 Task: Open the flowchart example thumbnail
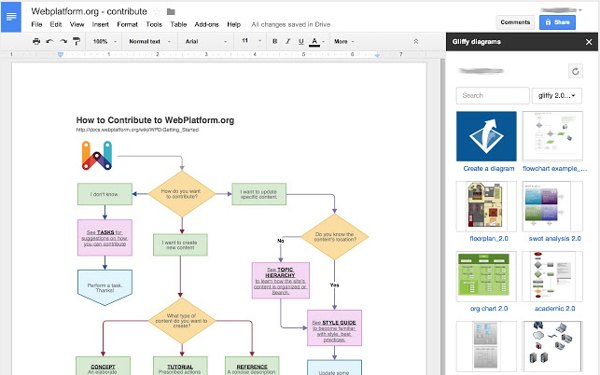pos(552,136)
